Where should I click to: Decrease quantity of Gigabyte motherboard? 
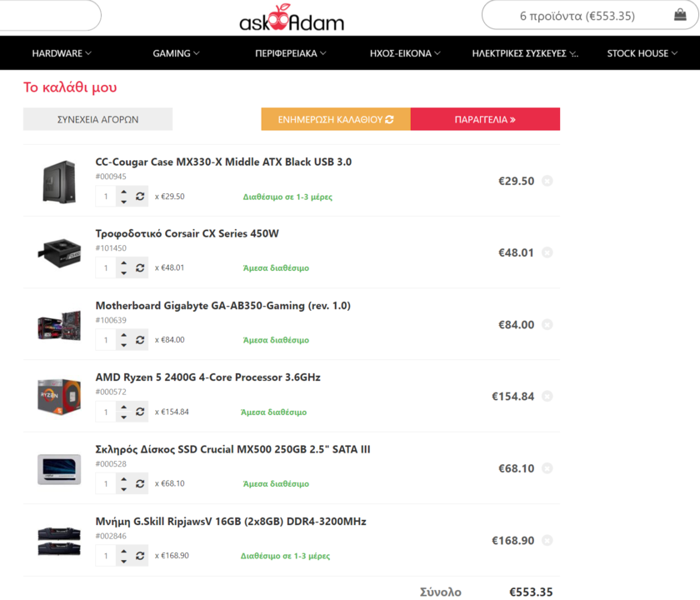click(x=123, y=345)
